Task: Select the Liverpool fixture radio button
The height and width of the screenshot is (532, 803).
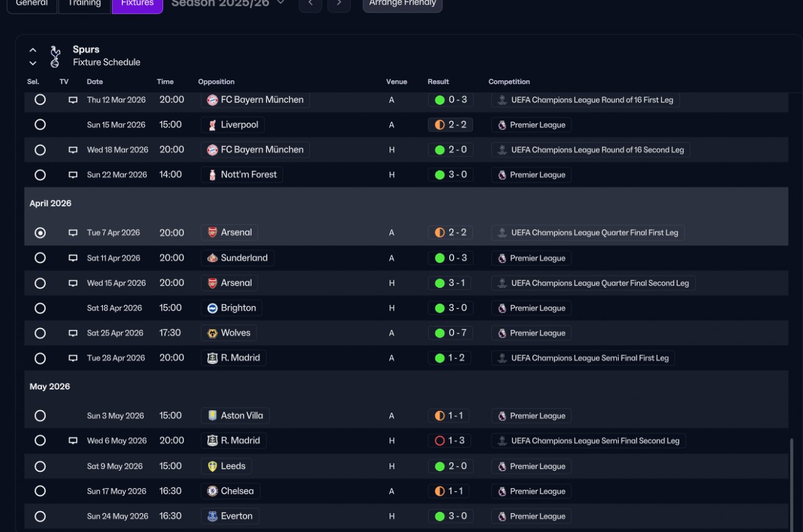Action: click(x=40, y=125)
